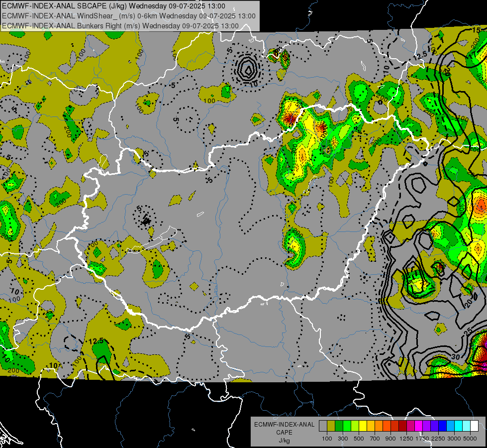Pick the saturated cyan legend swatch

click(459, 426)
